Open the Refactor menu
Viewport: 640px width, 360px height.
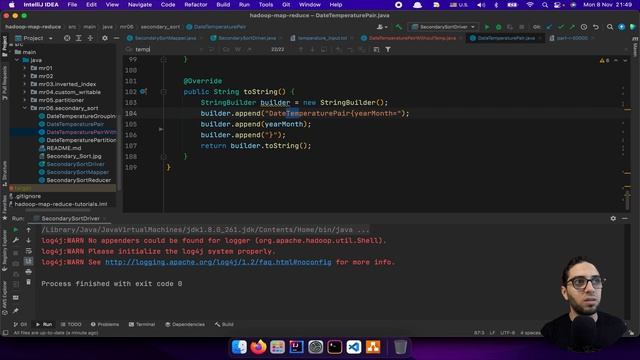point(196,5)
